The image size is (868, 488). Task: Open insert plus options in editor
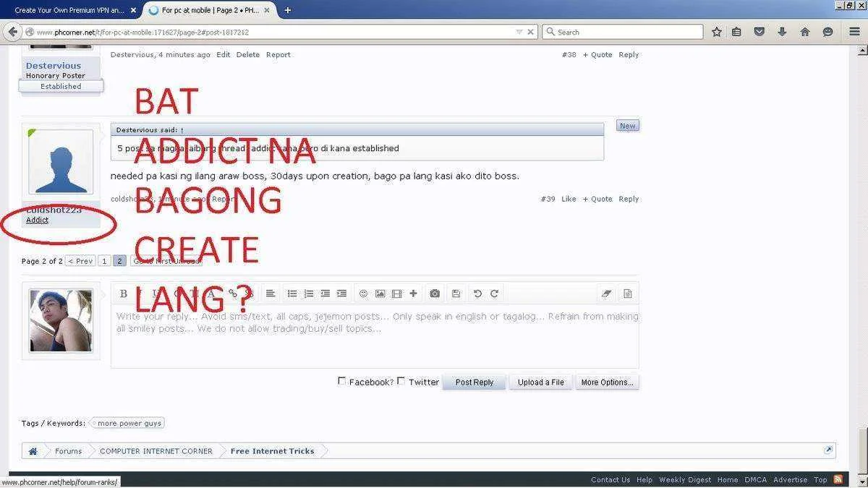(413, 294)
